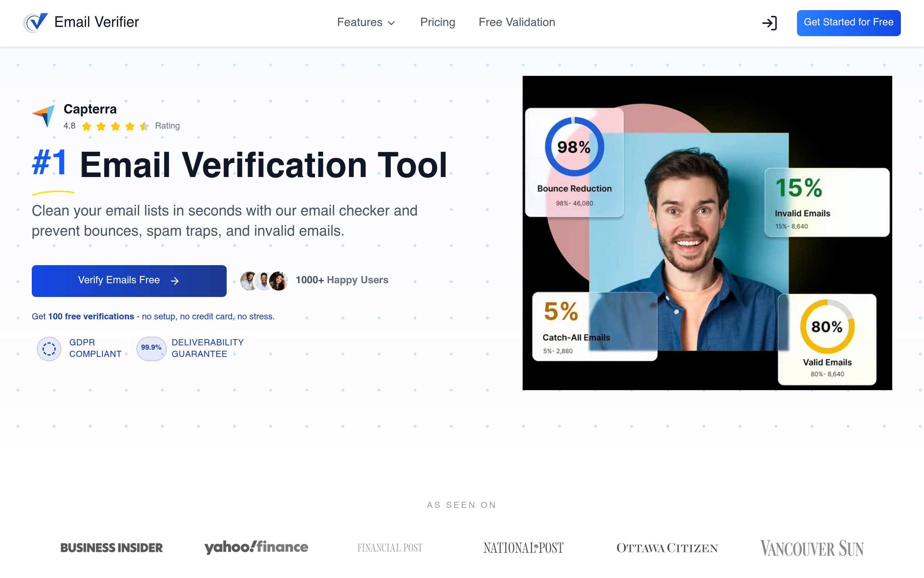Click the 98% Bounce Reduction ring chart
924x578 pixels.
tap(574, 147)
